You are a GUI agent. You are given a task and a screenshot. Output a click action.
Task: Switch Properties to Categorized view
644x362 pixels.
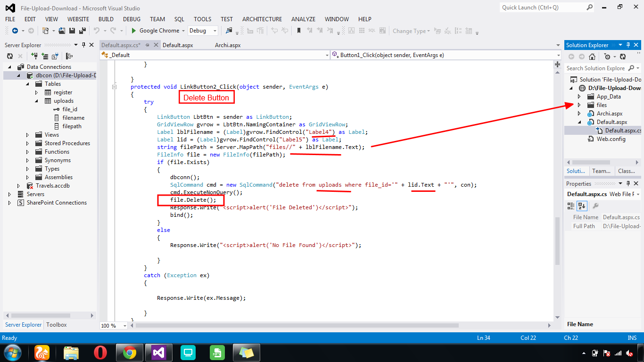click(571, 206)
